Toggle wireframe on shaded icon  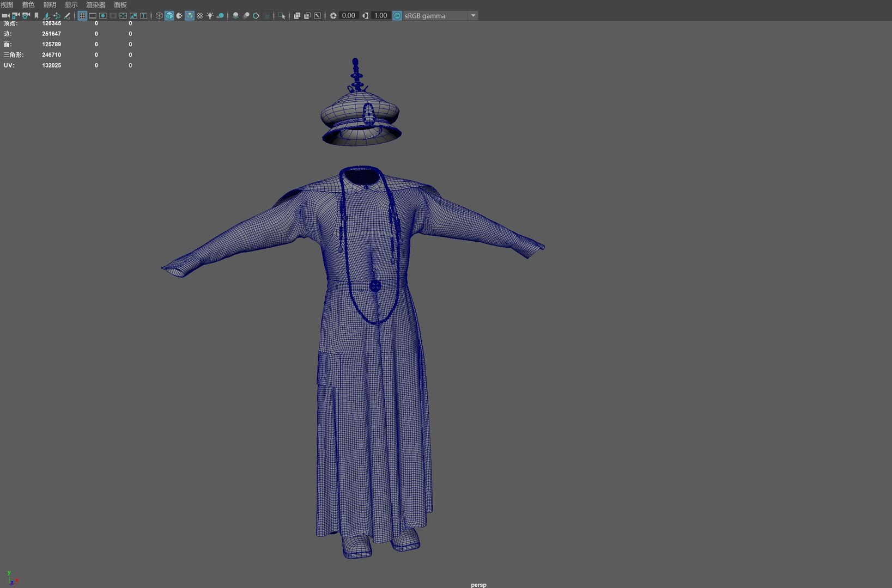[190, 16]
